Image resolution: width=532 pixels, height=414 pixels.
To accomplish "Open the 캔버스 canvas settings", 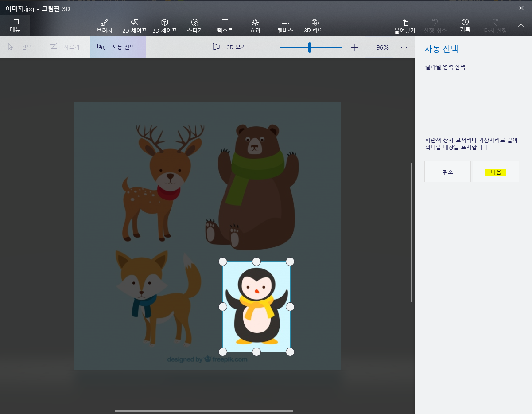I will [x=285, y=26].
